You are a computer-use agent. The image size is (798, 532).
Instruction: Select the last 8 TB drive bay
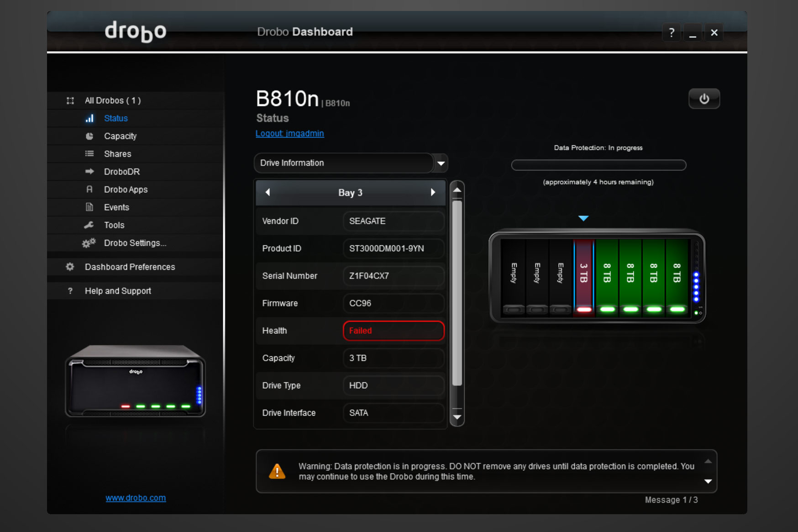tap(677, 277)
